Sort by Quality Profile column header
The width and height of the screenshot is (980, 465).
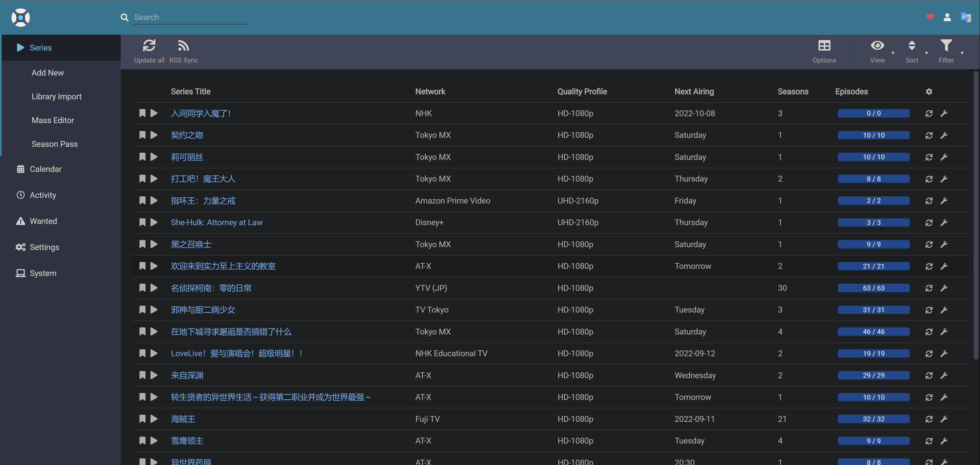click(582, 91)
